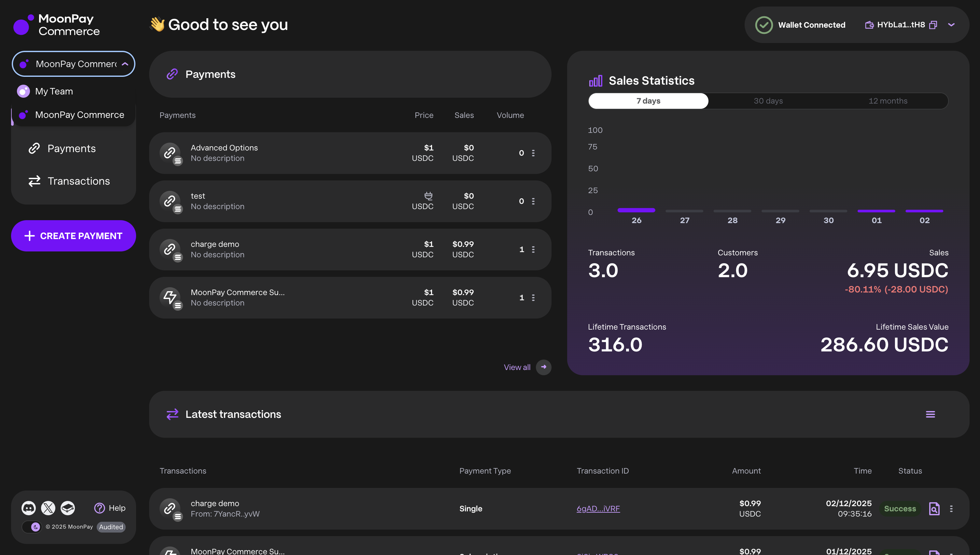Choose My Team from team dropdown

coord(54,92)
